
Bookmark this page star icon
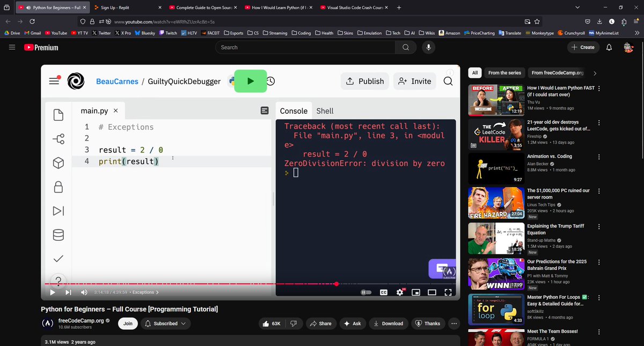[537, 21]
